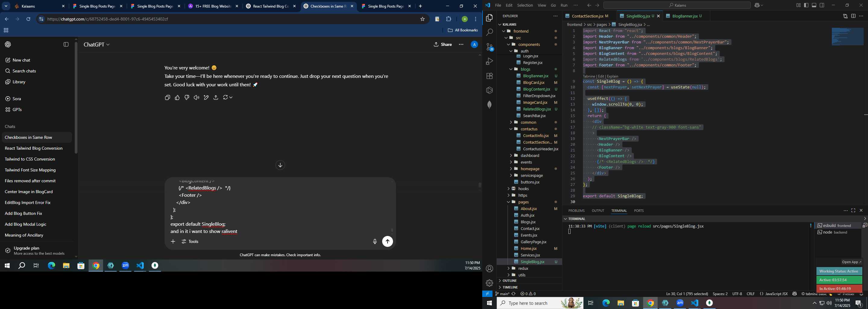Start a New chat

(18, 60)
